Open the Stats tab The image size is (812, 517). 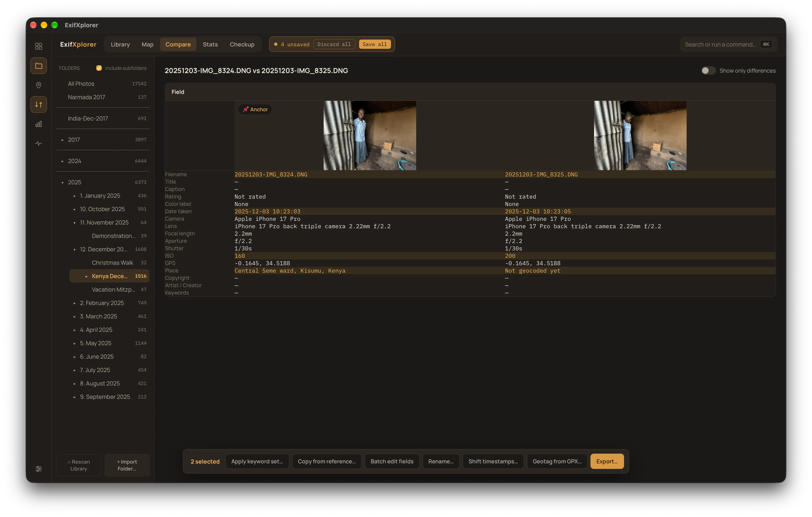210,44
